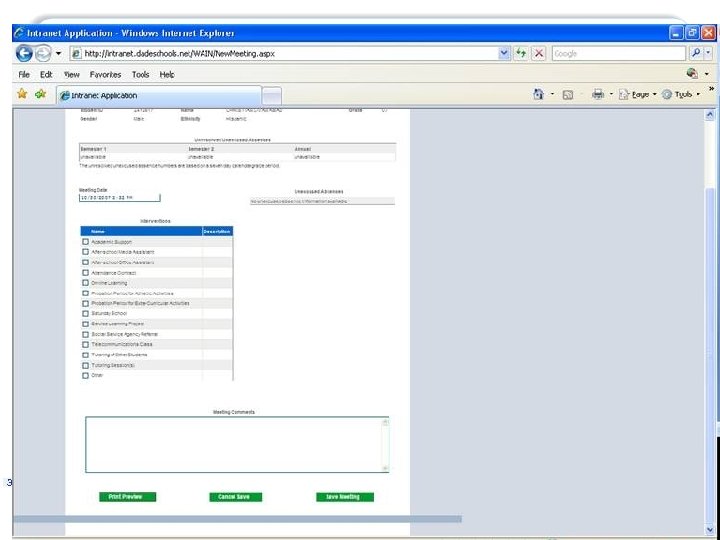
Task: Open the Tools menu in the menu bar
Action: tap(141, 74)
